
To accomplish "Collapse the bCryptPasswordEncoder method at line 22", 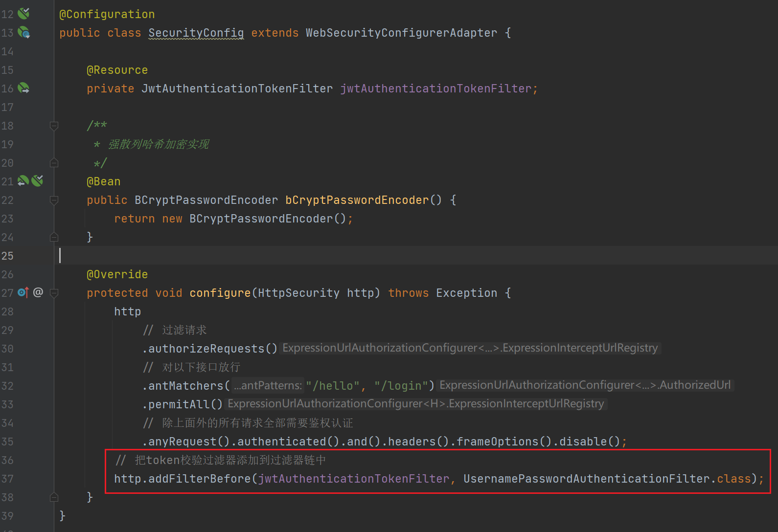I will [54, 200].
